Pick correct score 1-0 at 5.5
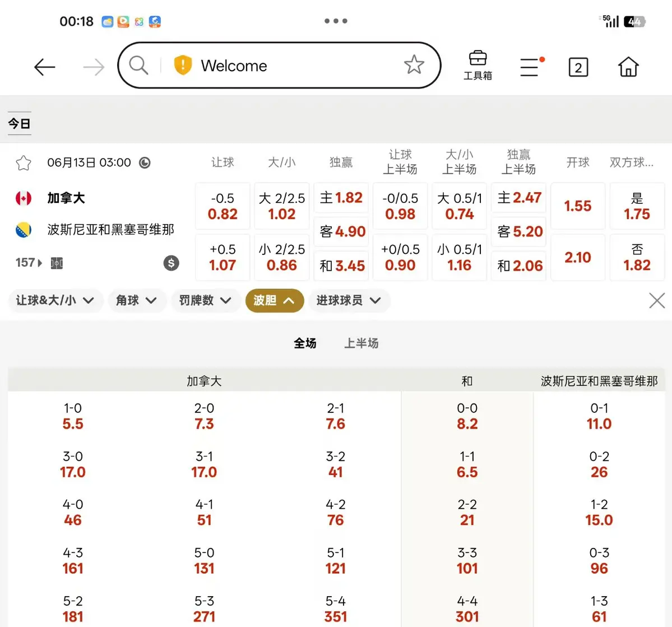The image size is (672, 627). coord(73,416)
